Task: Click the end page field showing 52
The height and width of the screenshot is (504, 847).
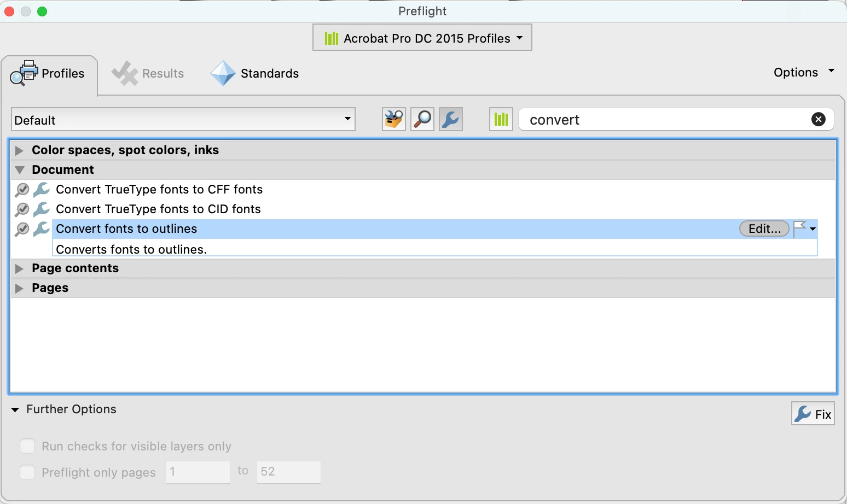Action: (289, 472)
